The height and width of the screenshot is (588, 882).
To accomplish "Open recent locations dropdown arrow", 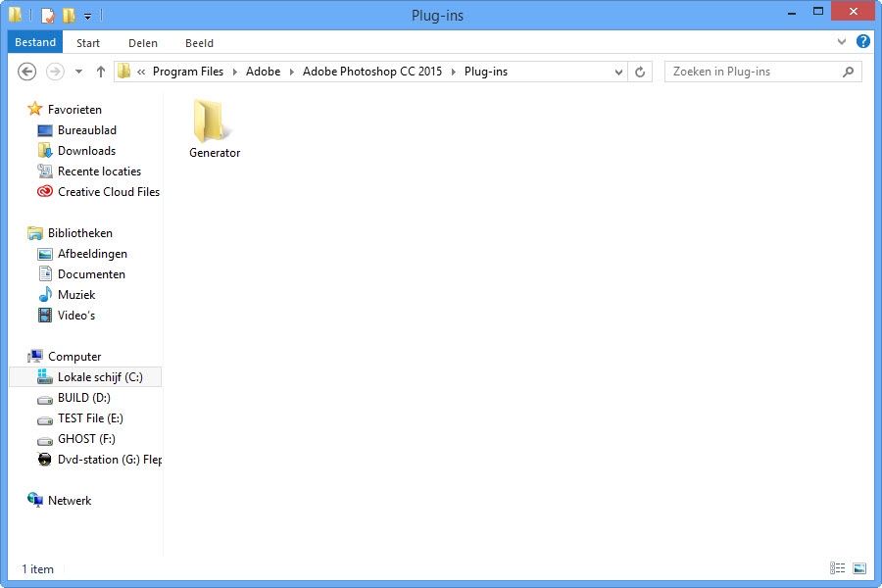I will [x=78, y=72].
